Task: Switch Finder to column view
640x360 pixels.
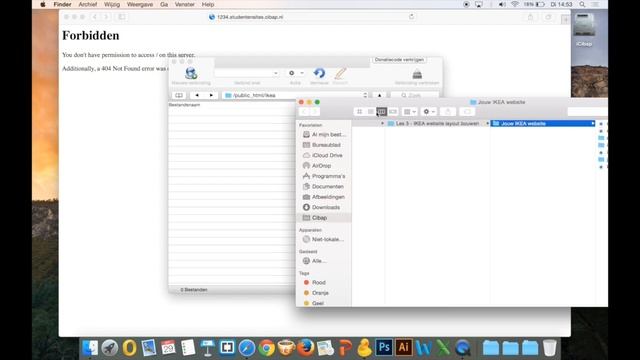Action: coord(381,111)
